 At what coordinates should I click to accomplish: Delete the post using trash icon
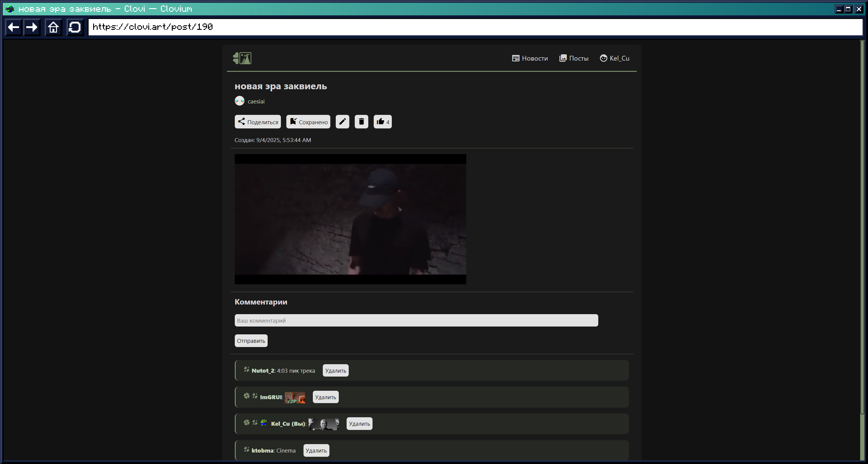[x=361, y=122]
